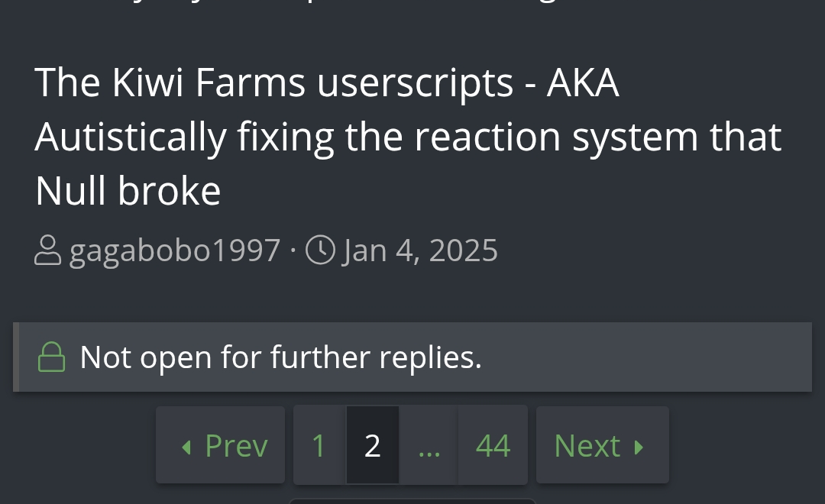Jump to last page 44
This screenshot has width=825, height=504.
coord(493,445)
